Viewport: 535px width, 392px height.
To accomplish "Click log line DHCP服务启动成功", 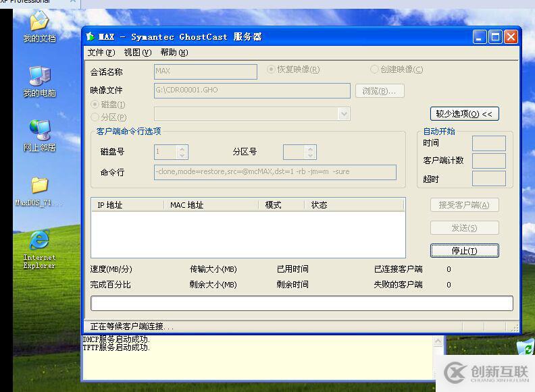I will [x=116, y=339].
